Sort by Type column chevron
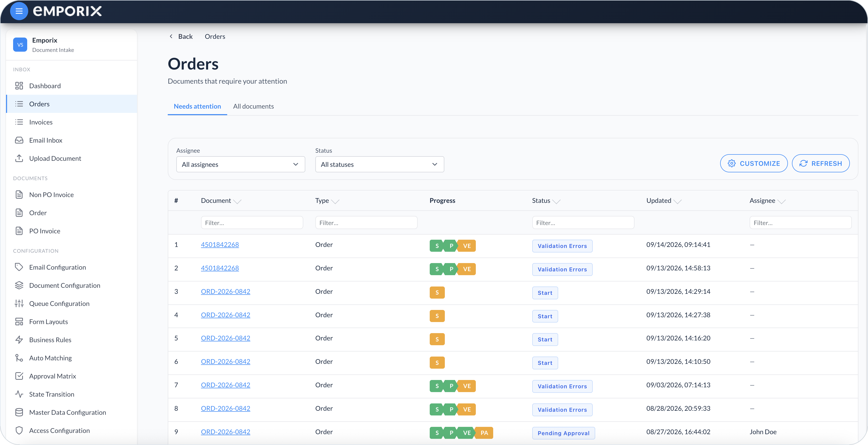Viewport: 868px width, 445px height. coord(335,201)
